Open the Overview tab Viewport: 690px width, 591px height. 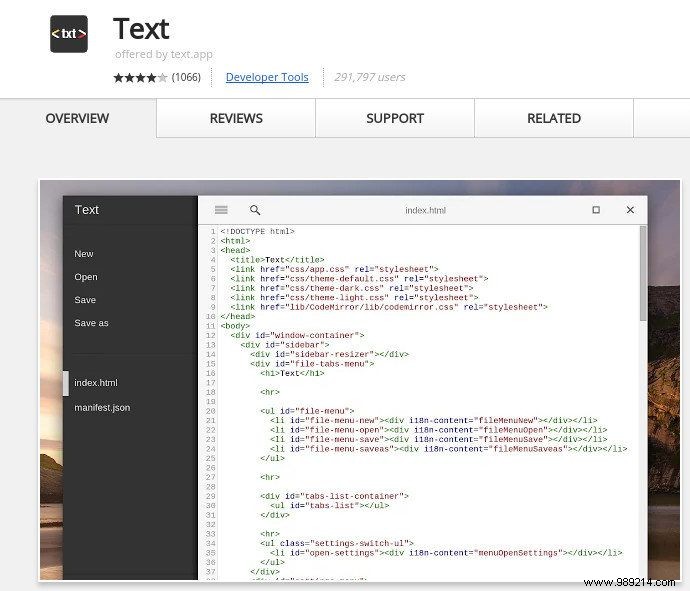point(77,118)
